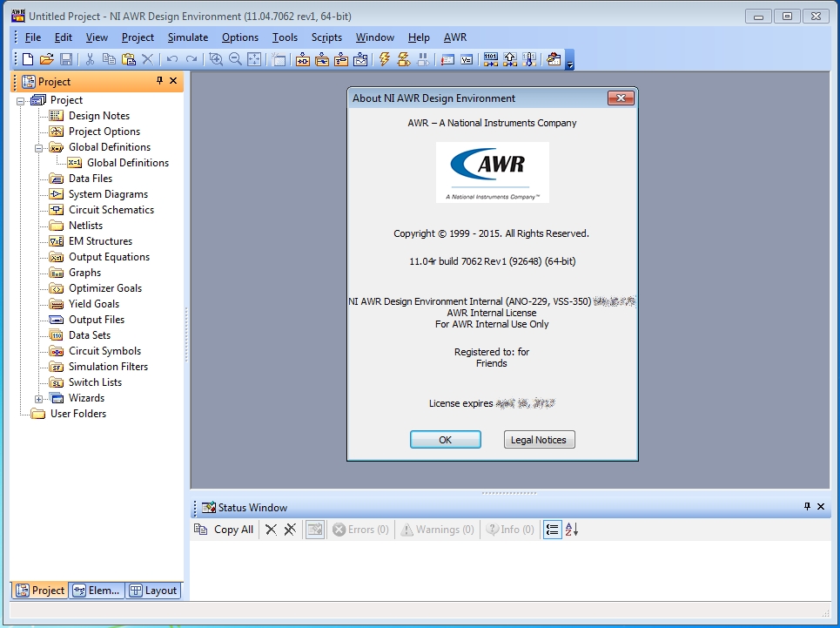Click the Copy toolbar icon
The width and height of the screenshot is (840, 628).
[109, 59]
